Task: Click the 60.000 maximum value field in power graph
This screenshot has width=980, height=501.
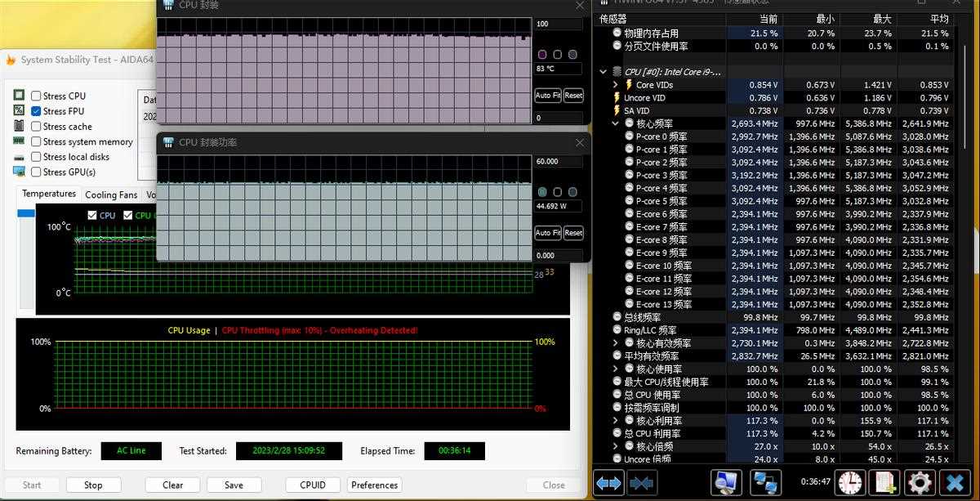Action: click(x=558, y=162)
